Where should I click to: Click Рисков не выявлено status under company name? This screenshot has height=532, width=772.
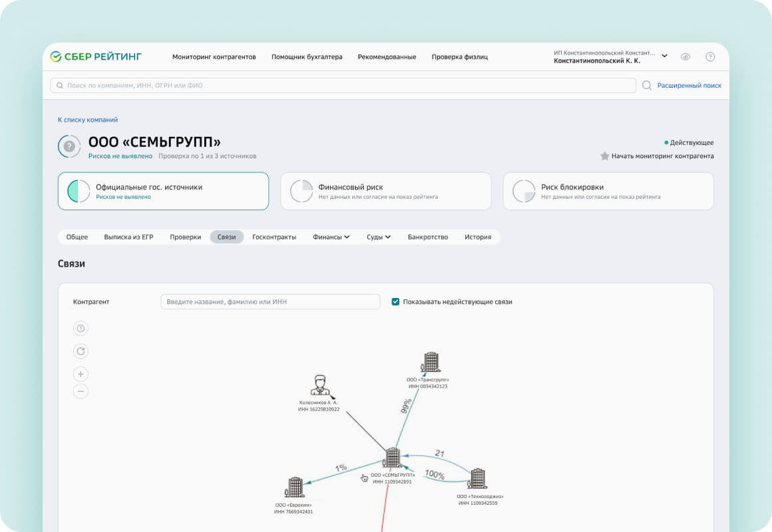(120, 156)
